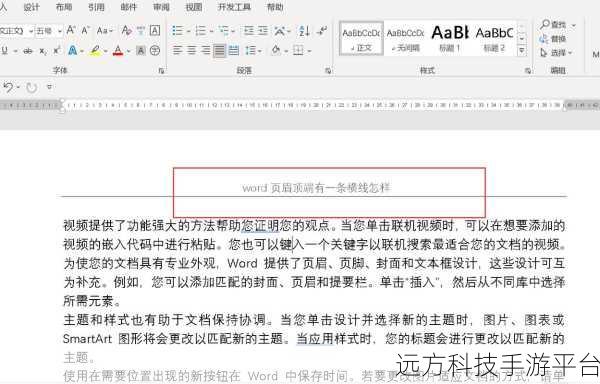600x384 pixels.
Task: Customize Quick Access Toolbar arrow
Action: click(x=49, y=87)
